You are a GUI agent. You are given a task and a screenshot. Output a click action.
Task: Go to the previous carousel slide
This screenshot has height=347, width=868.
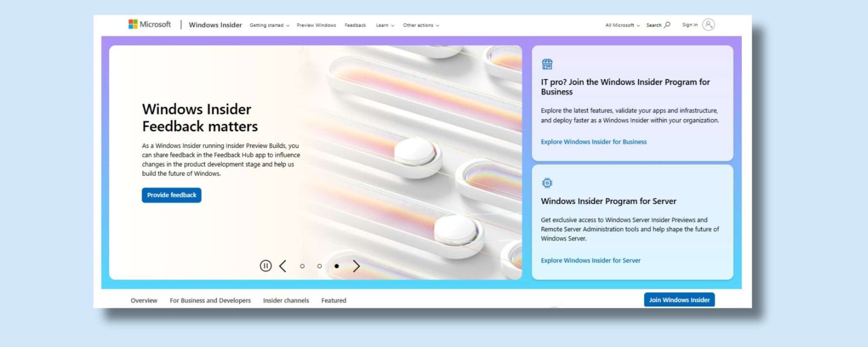click(x=283, y=266)
